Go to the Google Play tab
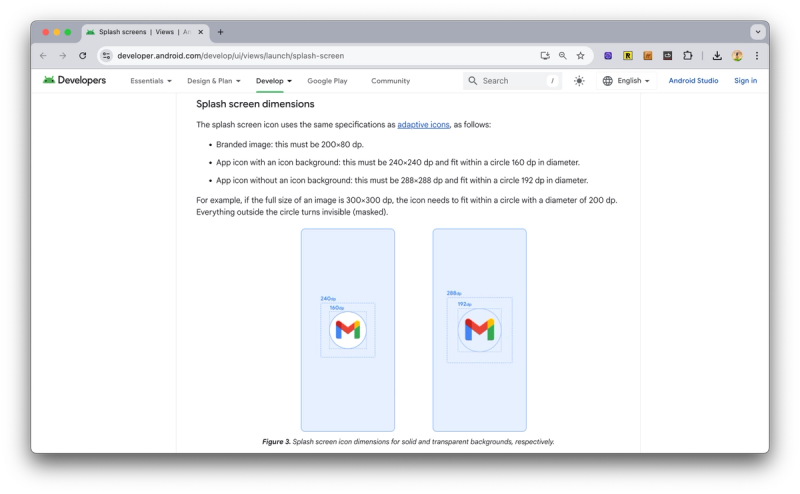The width and height of the screenshot is (800, 494). click(327, 81)
